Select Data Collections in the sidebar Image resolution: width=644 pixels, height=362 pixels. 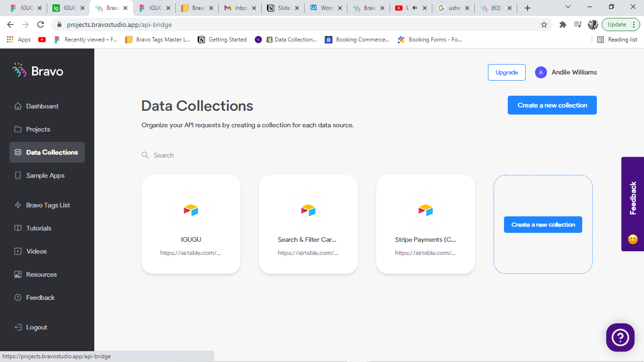(x=47, y=152)
